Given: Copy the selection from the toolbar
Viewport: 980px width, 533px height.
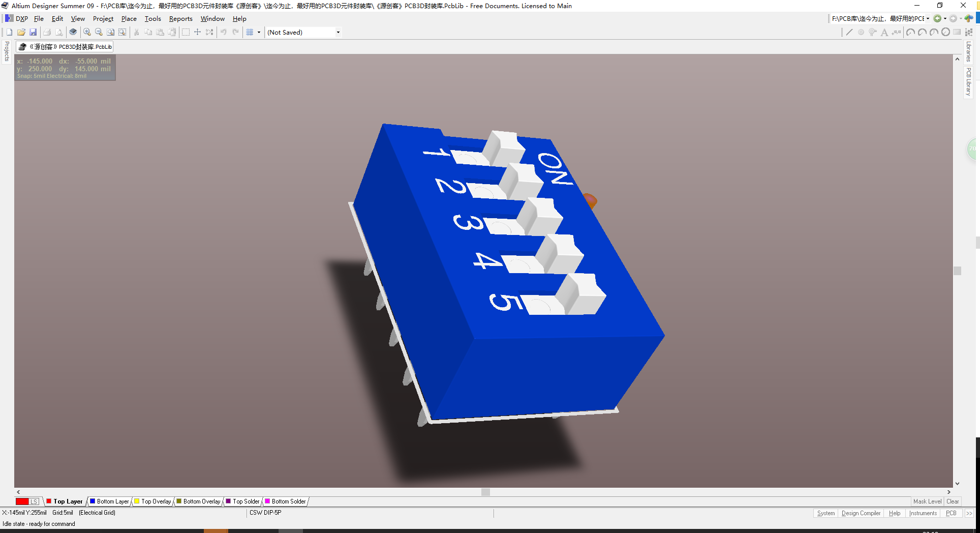Looking at the screenshot, I should 148,32.
